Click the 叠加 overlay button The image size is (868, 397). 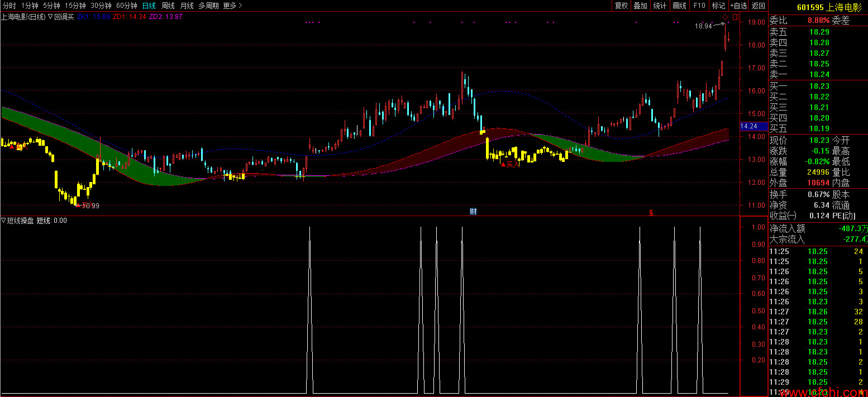coord(640,6)
